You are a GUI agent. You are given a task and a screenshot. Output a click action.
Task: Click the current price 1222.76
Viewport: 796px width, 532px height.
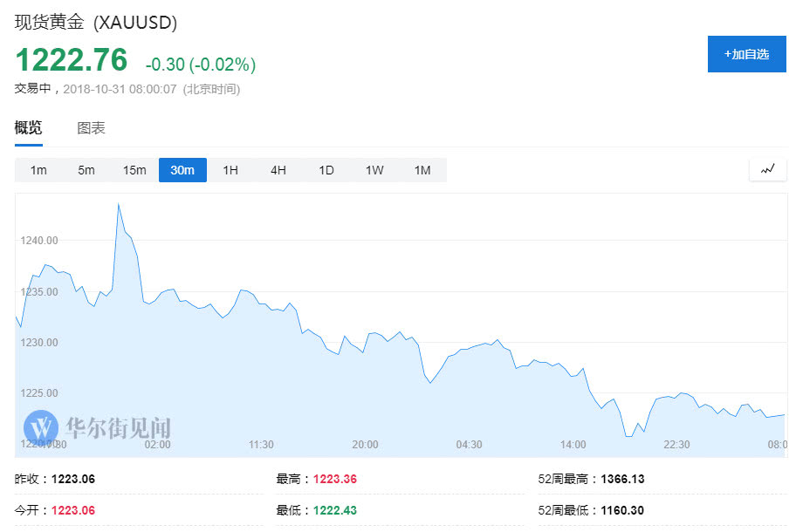click(x=72, y=60)
